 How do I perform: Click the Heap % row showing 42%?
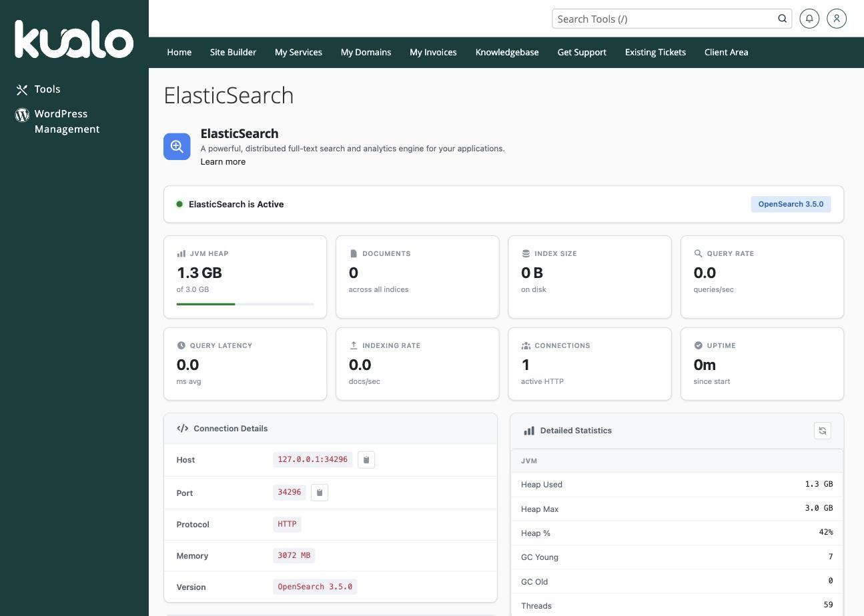pos(677,533)
